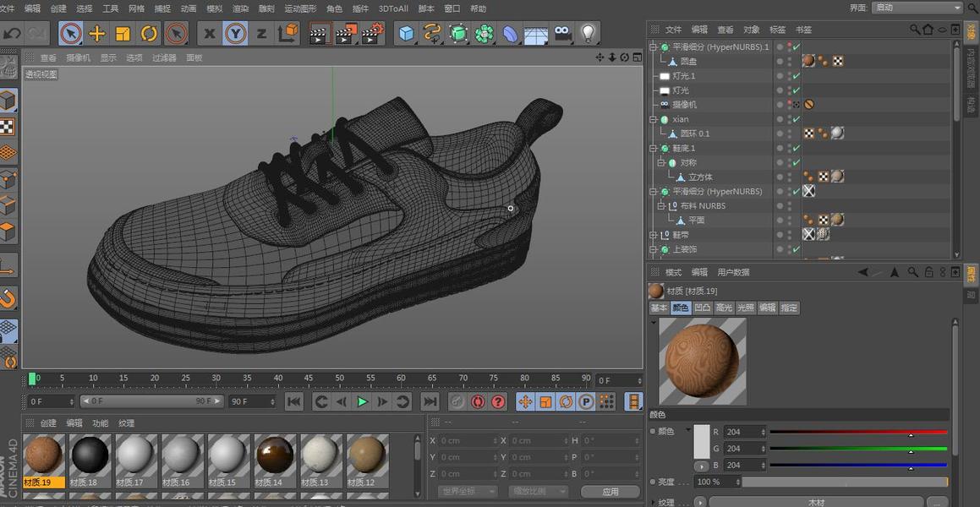This screenshot has width=980, height=507.
Task: Toggle Y-axis lock button
Action: 235,34
